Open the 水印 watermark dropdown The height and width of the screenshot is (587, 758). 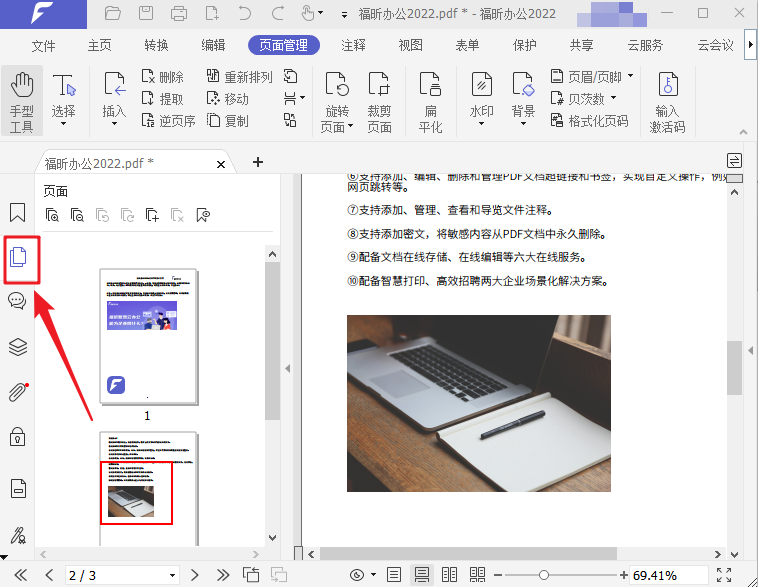[x=481, y=124]
